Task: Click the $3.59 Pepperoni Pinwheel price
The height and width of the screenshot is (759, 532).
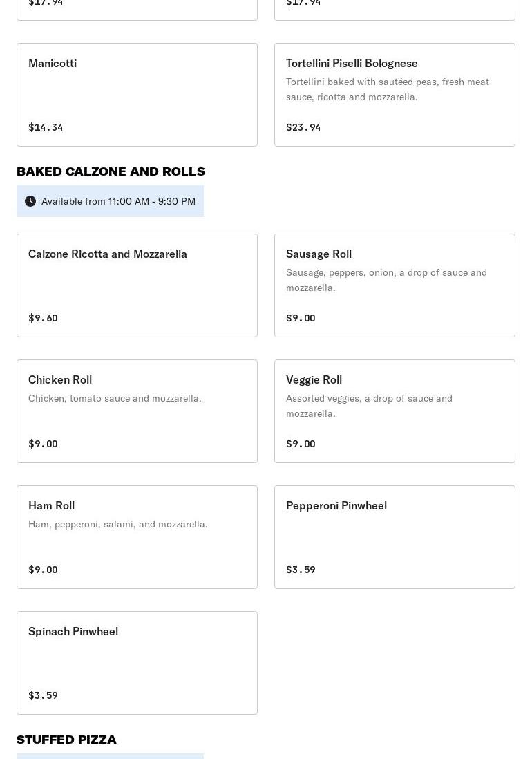Action: pyautogui.click(x=301, y=570)
